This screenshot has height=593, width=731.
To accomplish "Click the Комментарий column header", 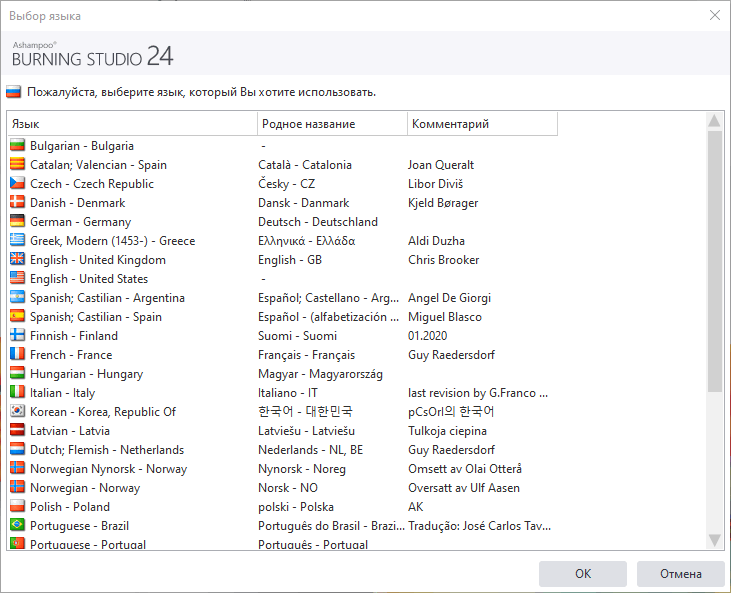I will (482, 124).
